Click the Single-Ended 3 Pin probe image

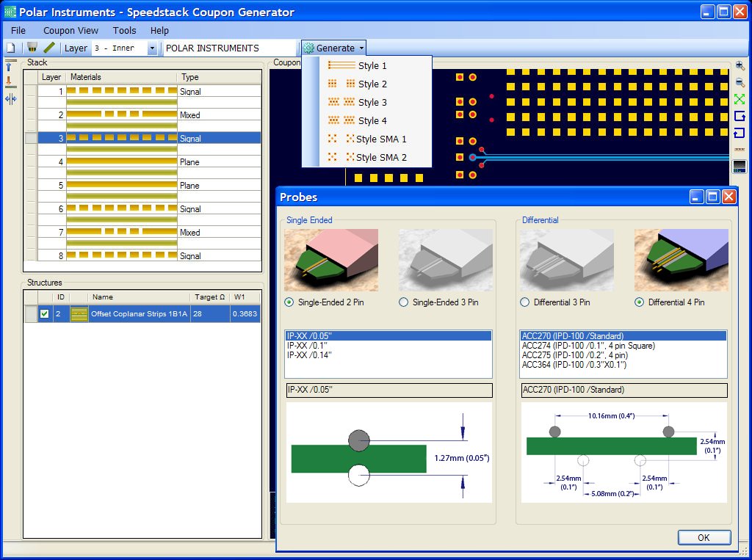tap(446, 260)
